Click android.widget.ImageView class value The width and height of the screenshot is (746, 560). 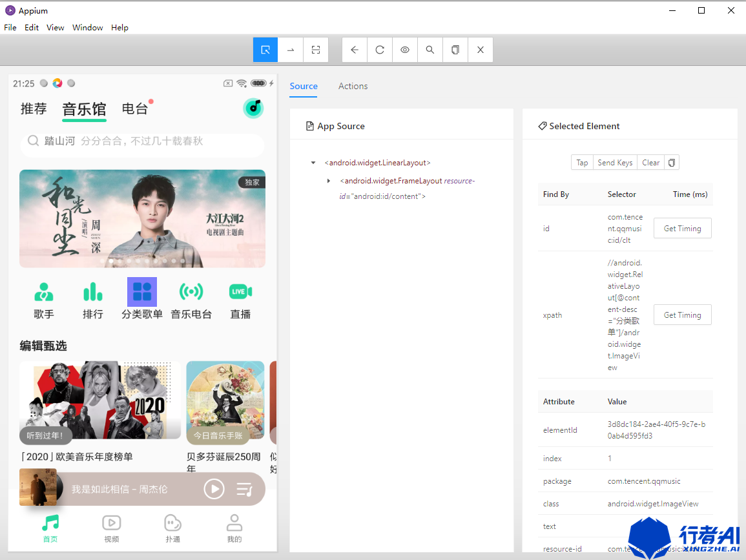point(653,503)
